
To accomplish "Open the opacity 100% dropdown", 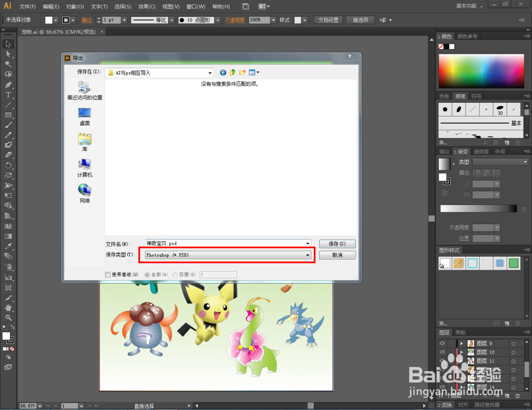I will tap(273, 20).
